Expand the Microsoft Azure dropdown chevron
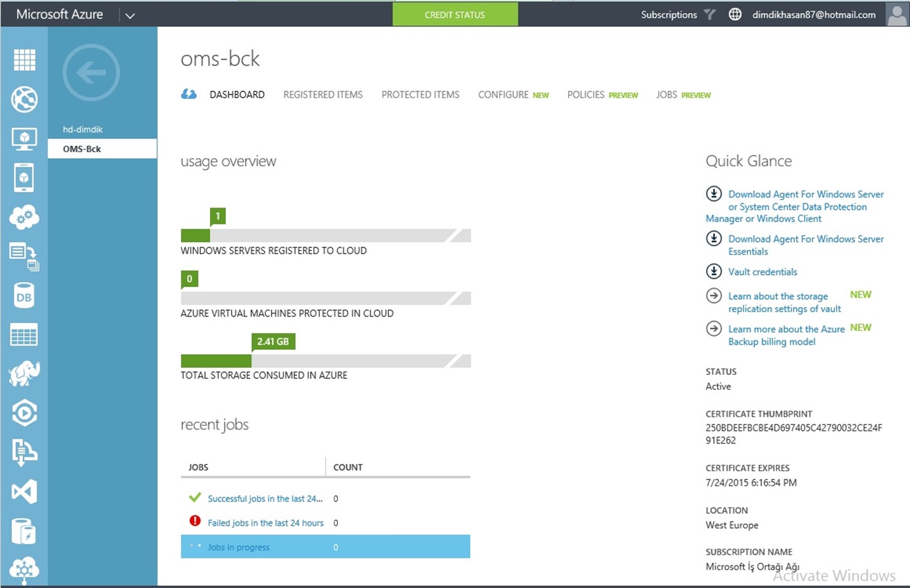The image size is (910, 588). [130, 16]
